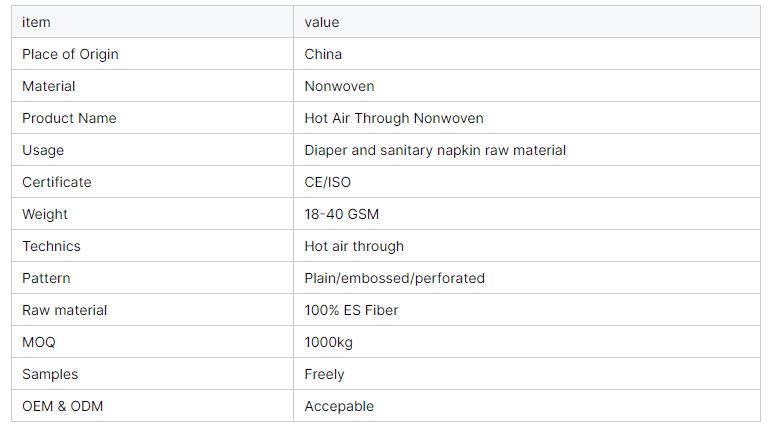Click the '1000kg' MOQ value
The image size is (769, 427).
click(329, 342)
